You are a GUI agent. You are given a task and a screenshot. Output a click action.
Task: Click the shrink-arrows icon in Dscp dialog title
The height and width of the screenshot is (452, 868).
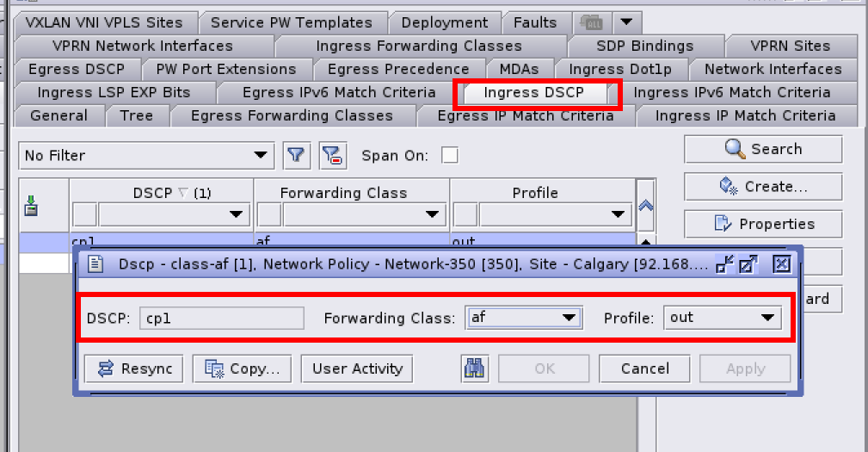point(725,264)
